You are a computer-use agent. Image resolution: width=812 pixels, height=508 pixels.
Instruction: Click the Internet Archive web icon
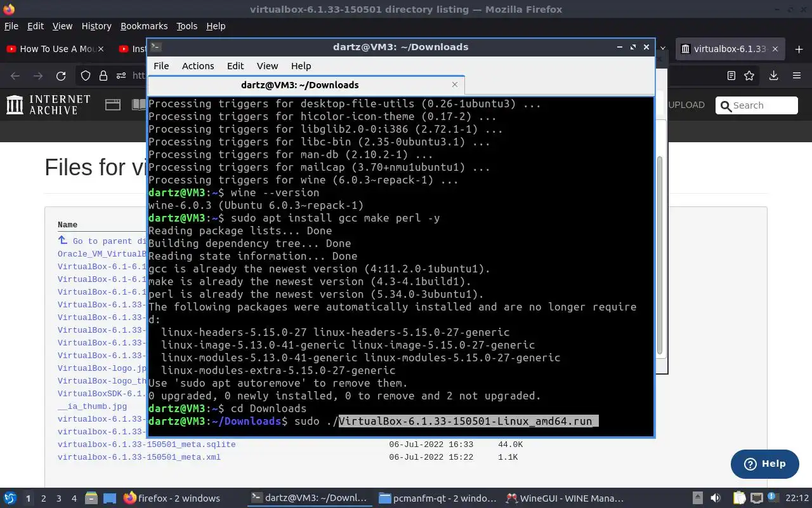(113, 105)
